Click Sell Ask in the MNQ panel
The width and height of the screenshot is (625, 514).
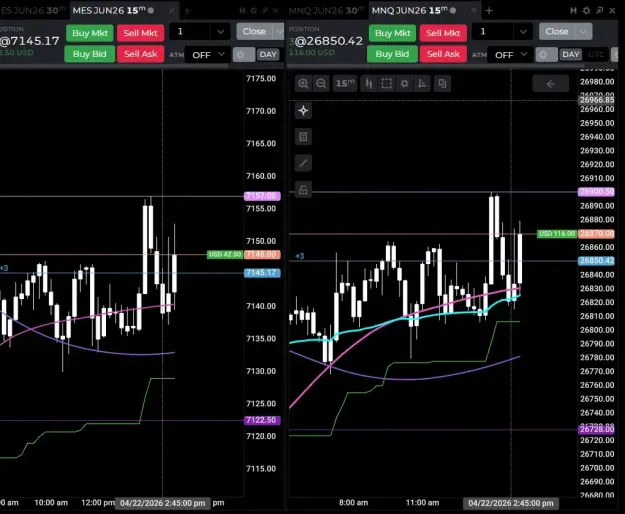point(443,54)
